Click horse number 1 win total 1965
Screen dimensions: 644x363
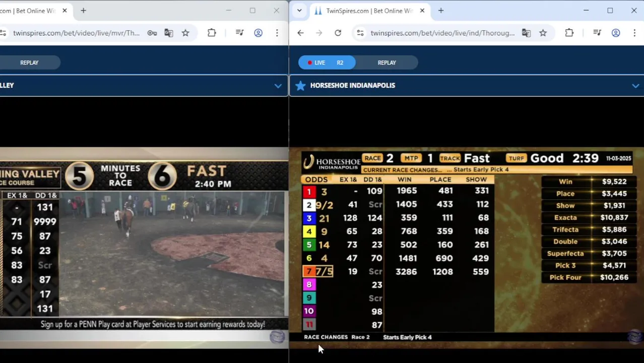(406, 191)
